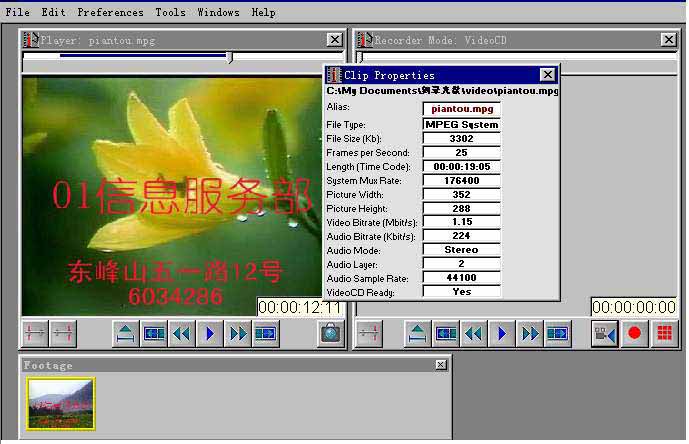The height and width of the screenshot is (444, 689).
Task: Click the Recorder panel eject icon
Action: click(418, 334)
